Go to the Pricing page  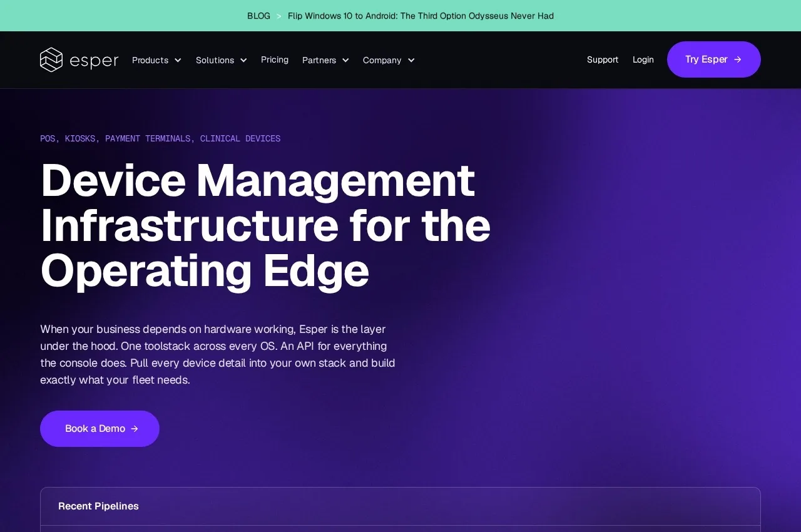(275, 59)
